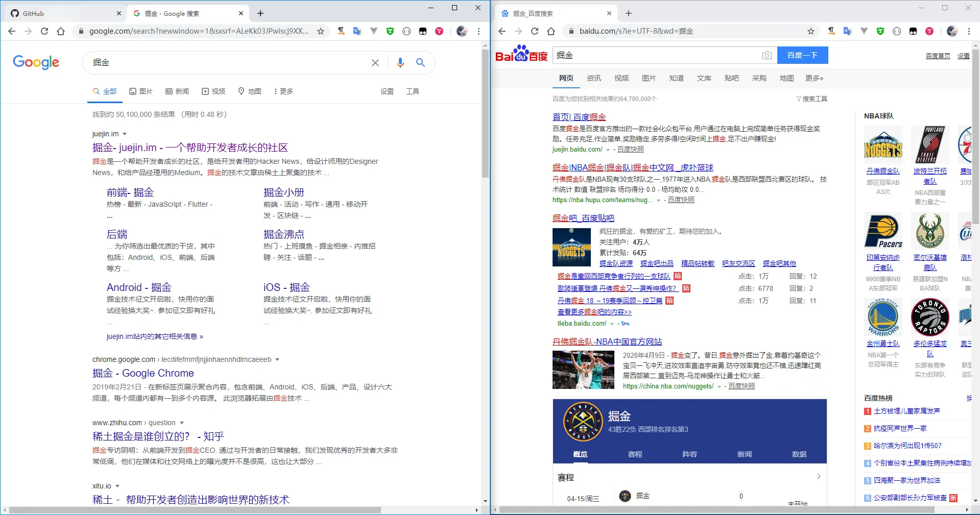Open profile avatar in the Google window

coord(462,31)
